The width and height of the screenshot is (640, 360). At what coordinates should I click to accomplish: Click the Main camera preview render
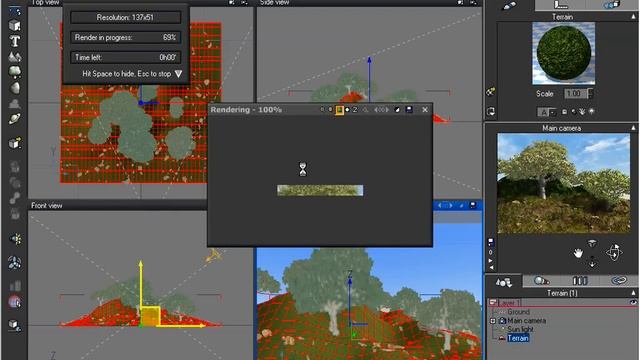(x=563, y=183)
